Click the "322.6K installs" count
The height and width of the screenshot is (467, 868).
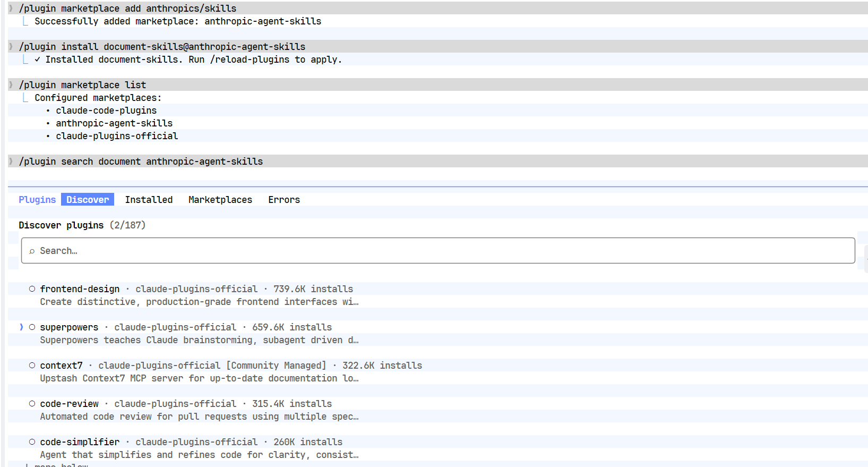tap(382, 366)
